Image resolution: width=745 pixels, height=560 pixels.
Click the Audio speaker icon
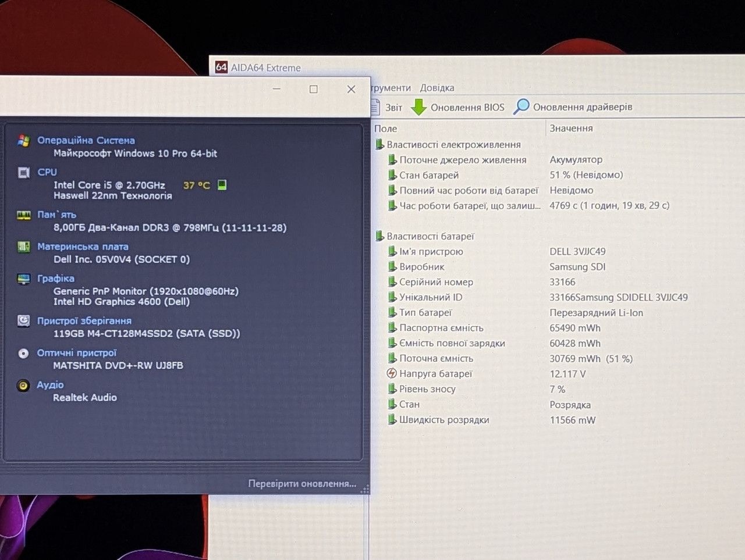(x=23, y=386)
